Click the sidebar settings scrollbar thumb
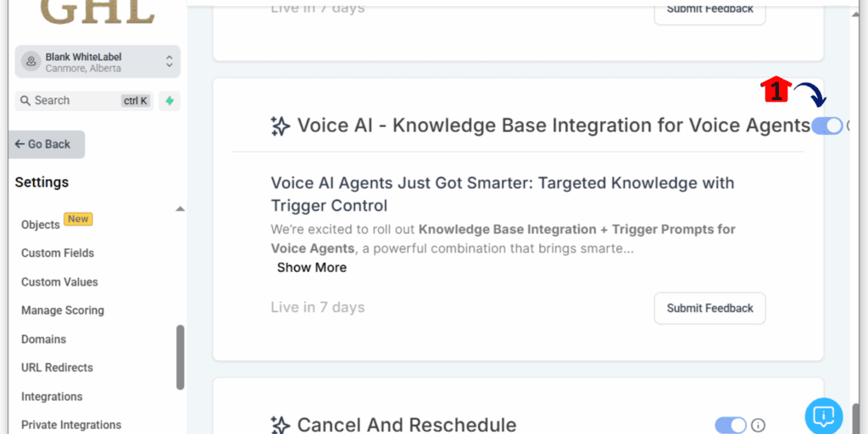This screenshot has height=434, width=868. [x=180, y=358]
